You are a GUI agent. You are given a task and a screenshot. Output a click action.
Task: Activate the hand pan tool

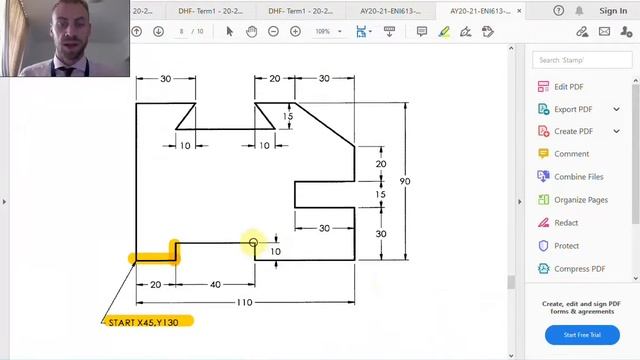tap(251, 31)
